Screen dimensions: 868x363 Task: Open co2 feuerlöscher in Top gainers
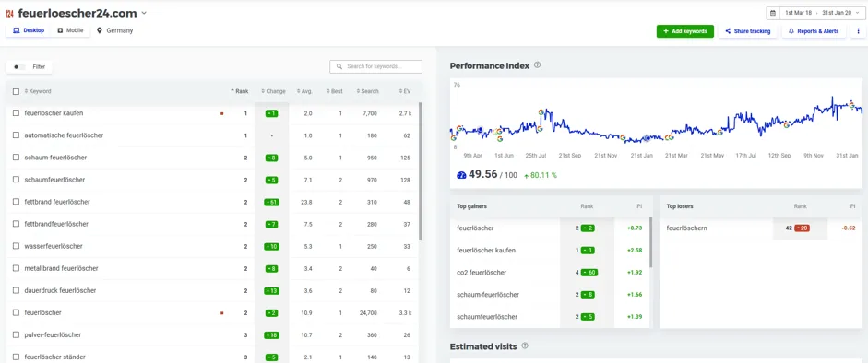click(x=482, y=273)
